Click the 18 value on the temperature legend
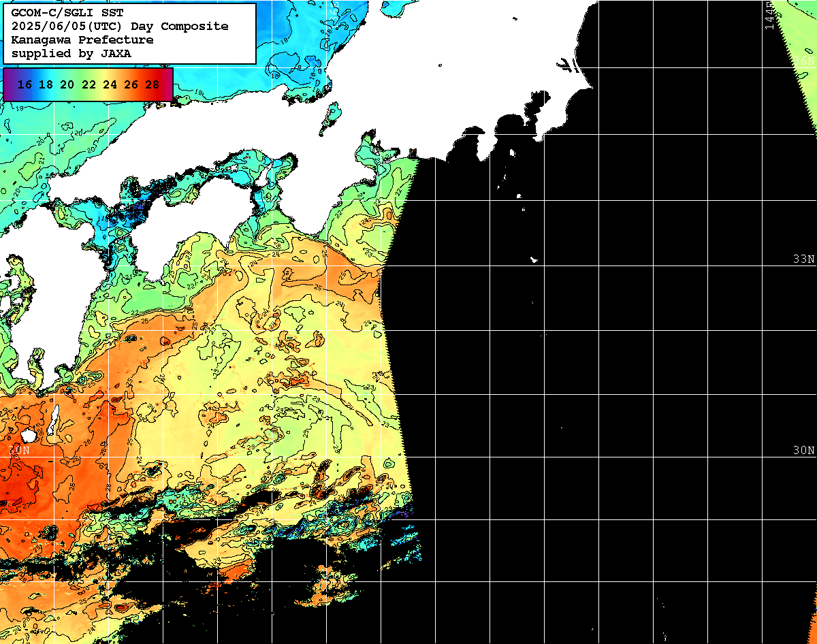This screenshot has width=817, height=644. click(46, 84)
